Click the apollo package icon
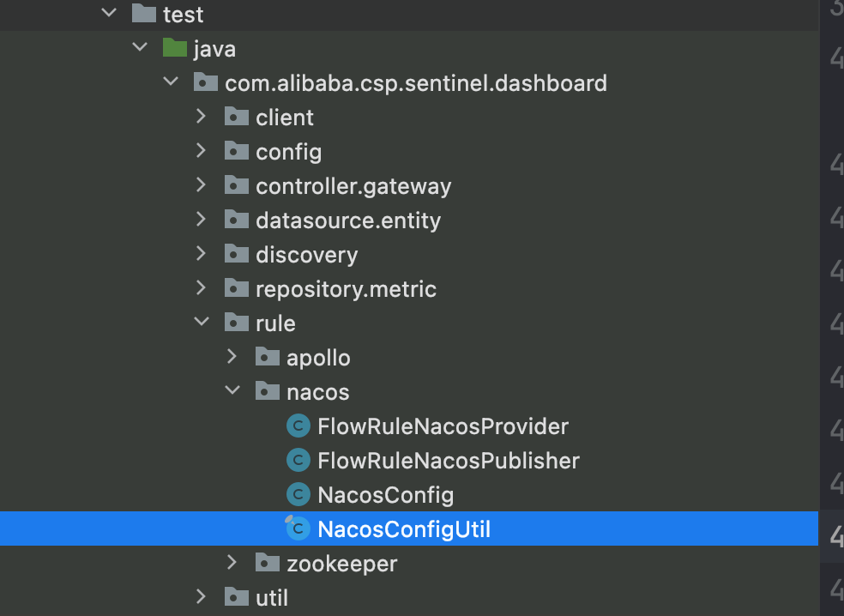The width and height of the screenshot is (844, 616). tap(268, 356)
